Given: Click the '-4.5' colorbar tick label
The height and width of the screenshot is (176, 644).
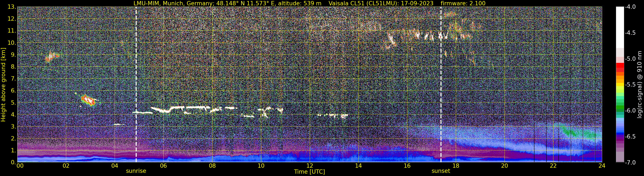Looking at the screenshot, I should [630, 33].
